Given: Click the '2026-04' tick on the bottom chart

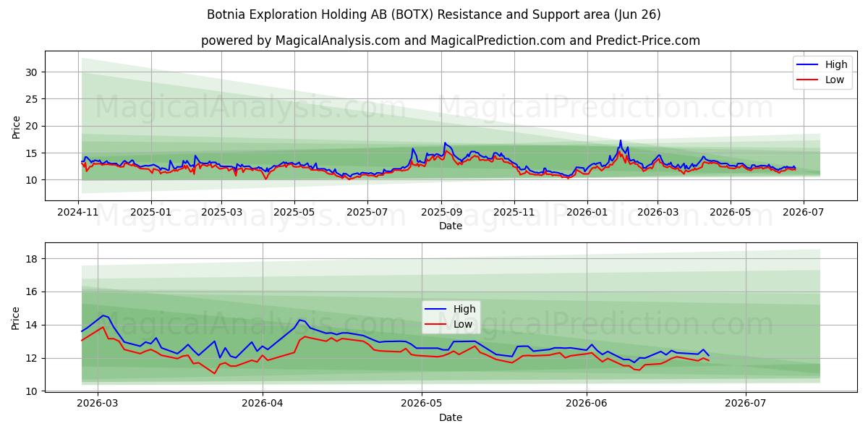Looking at the screenshot, I should (x=262, y=404).
